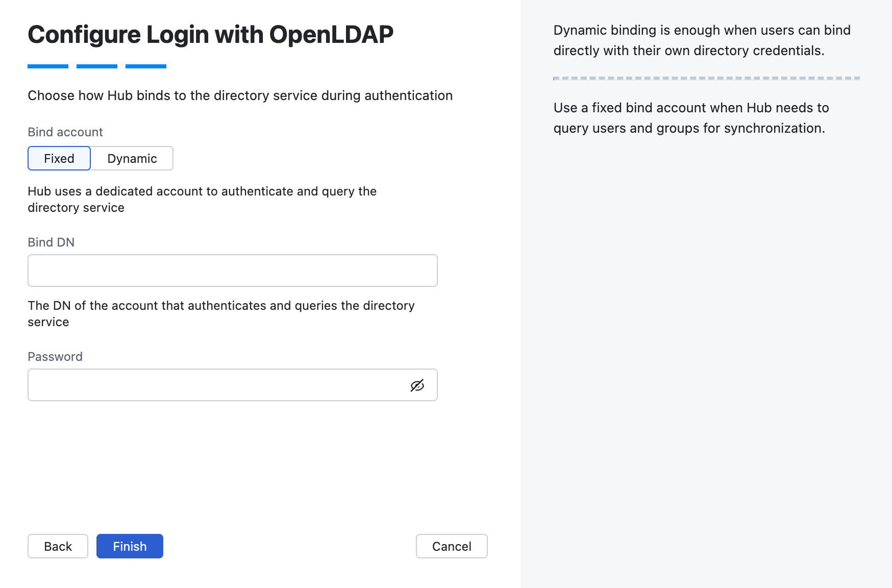Click the Bind DN input field

click(233, 271)
